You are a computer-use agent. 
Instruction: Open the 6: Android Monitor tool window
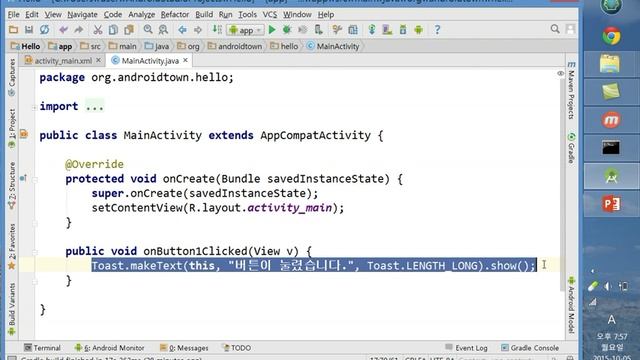[x=110, y=348]
